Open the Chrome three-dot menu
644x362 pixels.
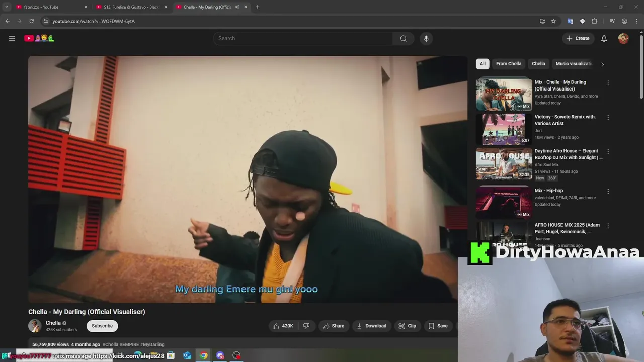[x=637, y=21]
